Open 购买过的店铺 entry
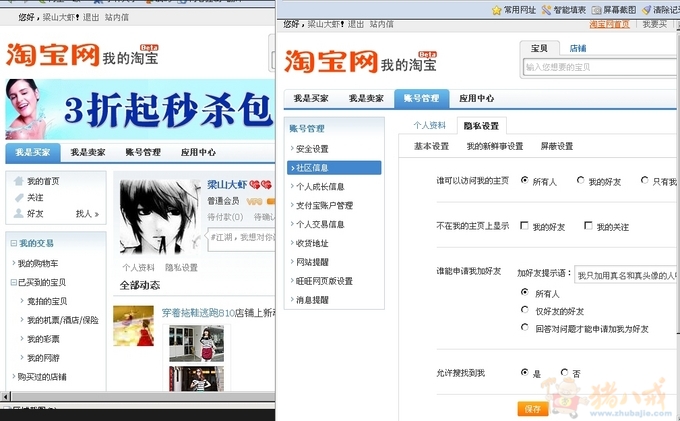The height and width of the screenshot is (421, 680). tap(42, 377)
